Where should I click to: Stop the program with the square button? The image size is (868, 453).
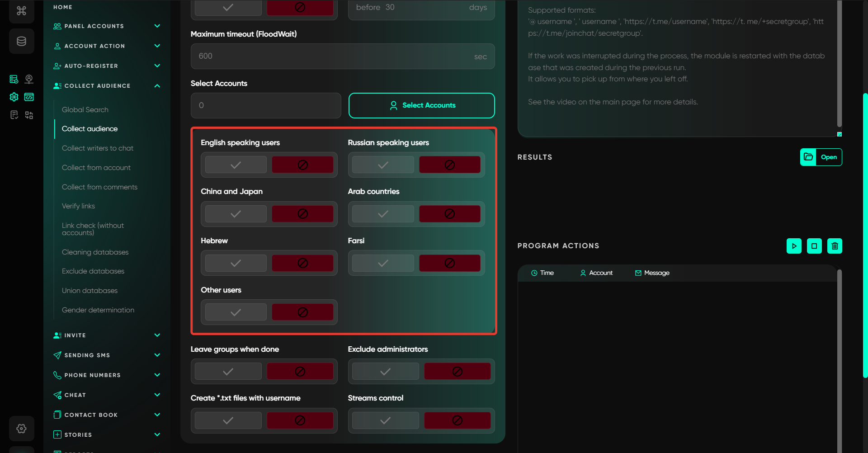814,246
